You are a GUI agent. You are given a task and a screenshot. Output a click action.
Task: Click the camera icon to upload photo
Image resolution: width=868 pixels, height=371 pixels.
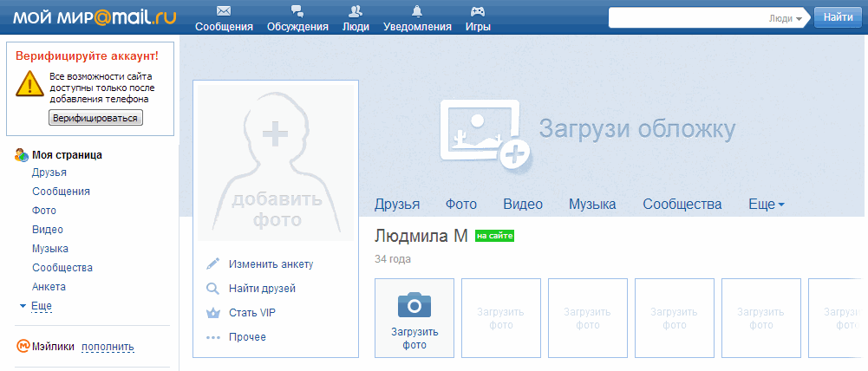(414, 304)
